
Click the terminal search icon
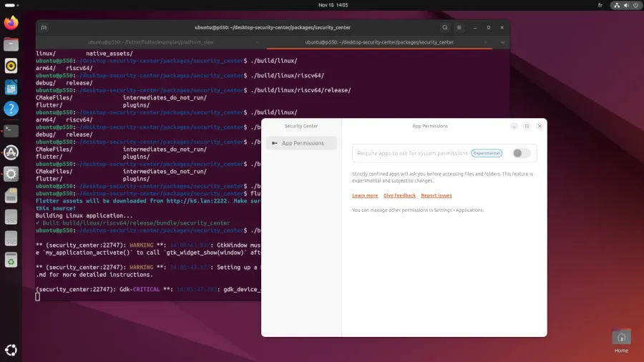444,28
